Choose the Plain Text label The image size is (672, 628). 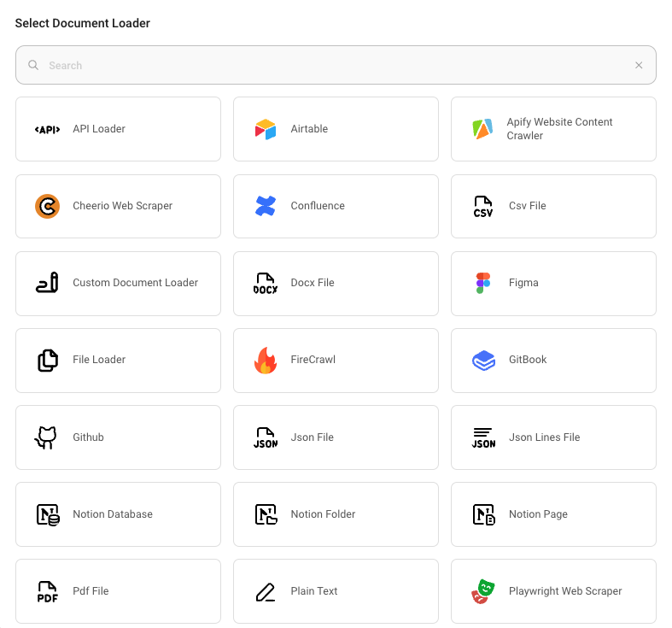pyautogui.click(x=314, y=590)
